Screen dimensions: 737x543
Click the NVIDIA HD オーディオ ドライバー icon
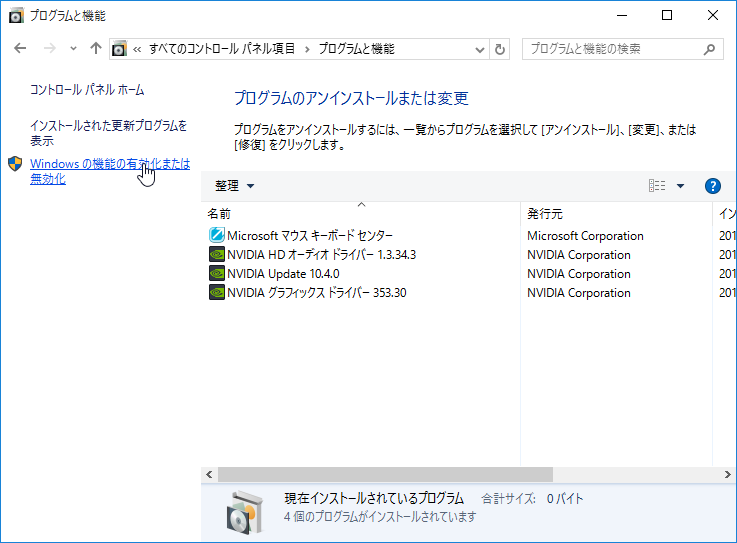coord(217,255)
